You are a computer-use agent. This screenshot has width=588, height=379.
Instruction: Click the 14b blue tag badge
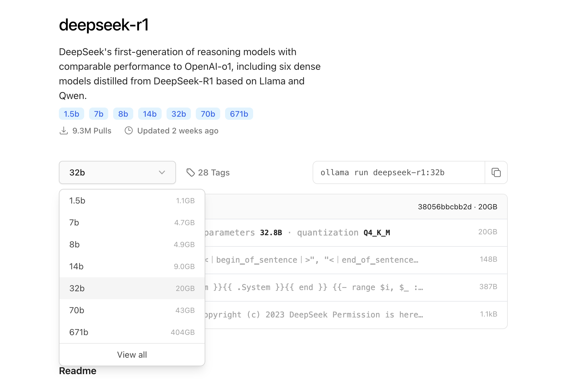(x=149, y=114)
